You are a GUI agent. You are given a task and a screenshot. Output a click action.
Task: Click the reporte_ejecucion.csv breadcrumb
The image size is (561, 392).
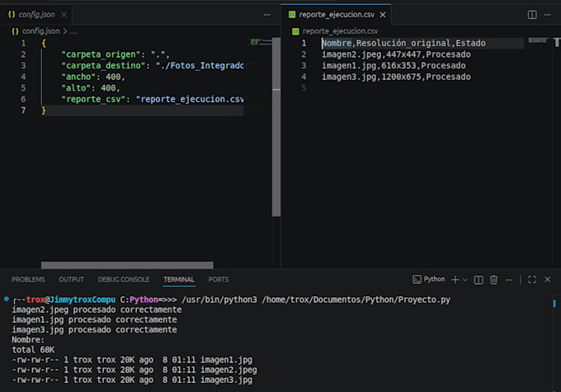(340, 31)
